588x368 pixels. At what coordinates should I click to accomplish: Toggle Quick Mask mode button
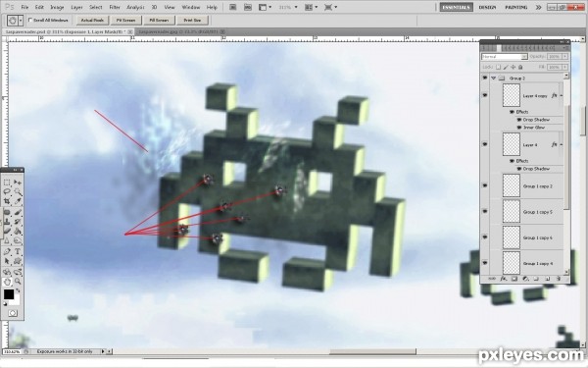[x=13, y=313]
